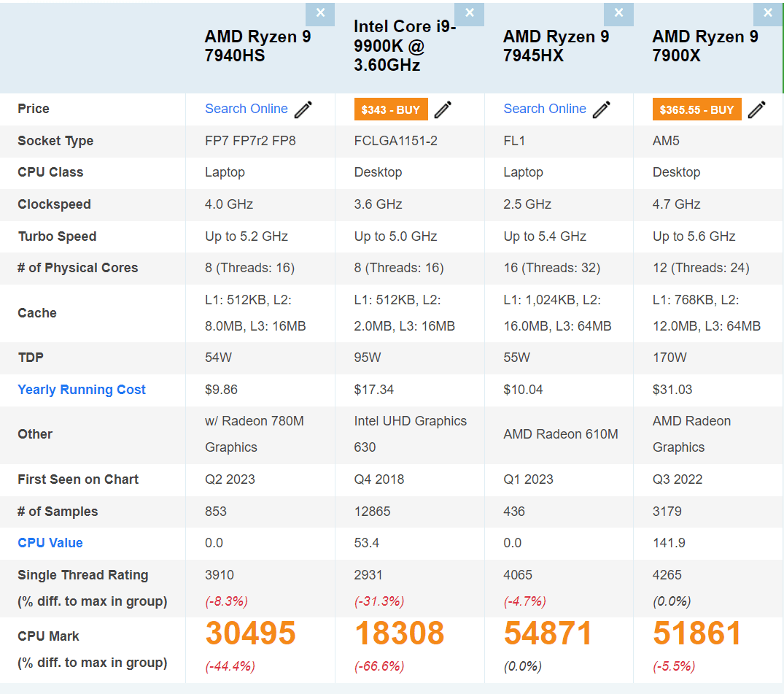Click yearly running cost $17.34
This screenshot has width=784, height=694.
pyautogui.click(x=374, y=390)
